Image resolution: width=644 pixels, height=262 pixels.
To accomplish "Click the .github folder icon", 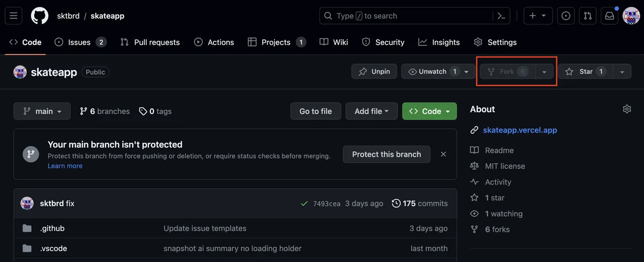I will tap(27, 228).
